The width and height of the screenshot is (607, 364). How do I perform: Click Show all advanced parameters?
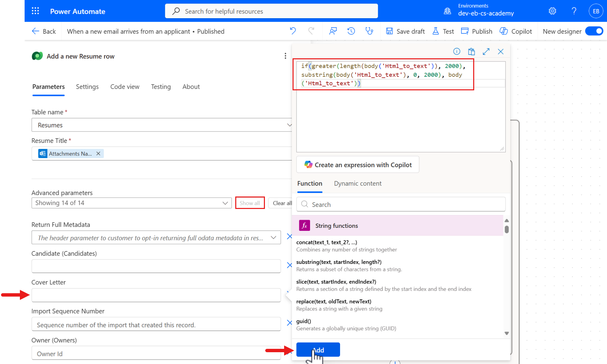[x=250, y=203]
